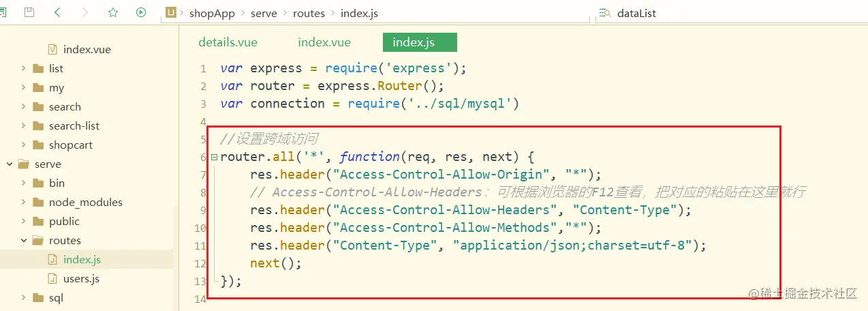This screenshot has width=868, height=311.
Task: Click the comment '//设置跨域访问'
Action: coord(269,139)
